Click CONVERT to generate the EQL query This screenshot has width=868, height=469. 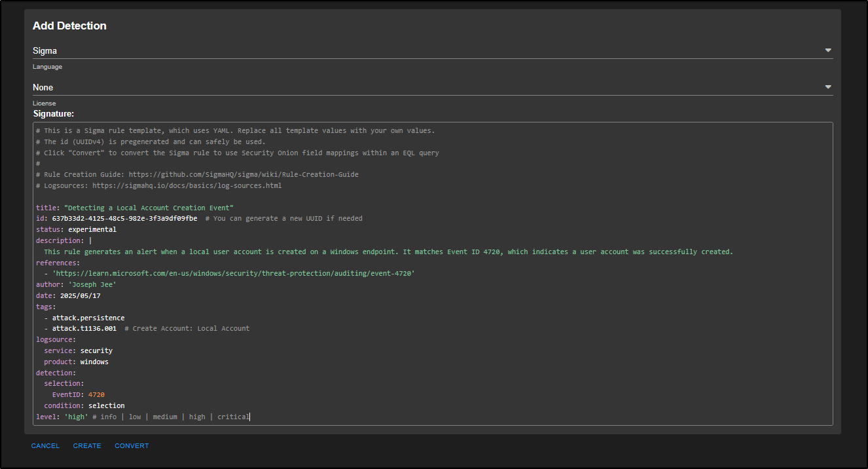(x=132, y=446)
